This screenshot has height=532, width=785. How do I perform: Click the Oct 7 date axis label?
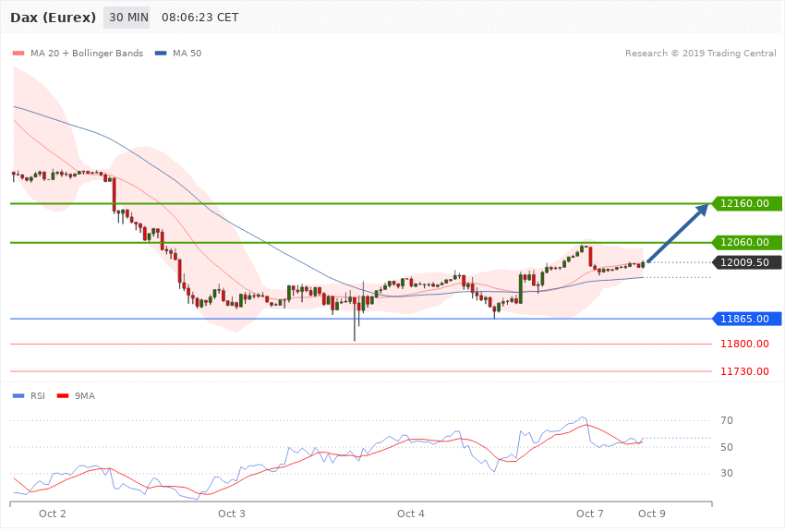(590, 514)
